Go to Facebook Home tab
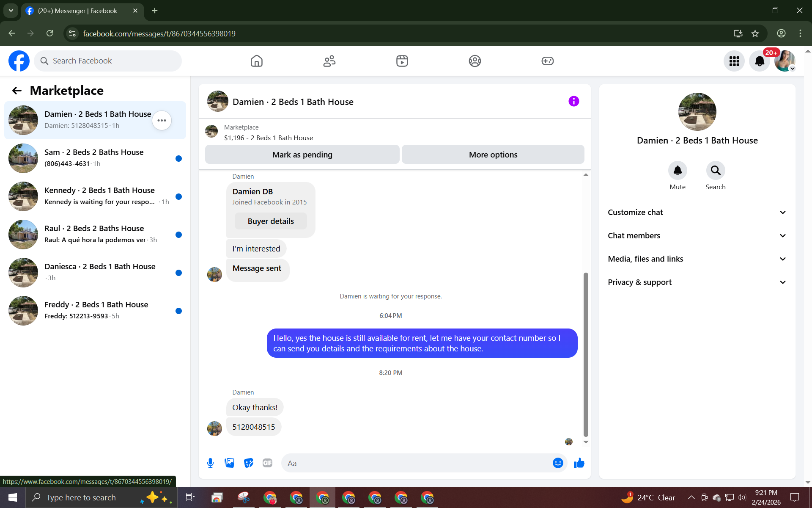Image resolution: width=812 pixels, height=508 pixels. 257,61
